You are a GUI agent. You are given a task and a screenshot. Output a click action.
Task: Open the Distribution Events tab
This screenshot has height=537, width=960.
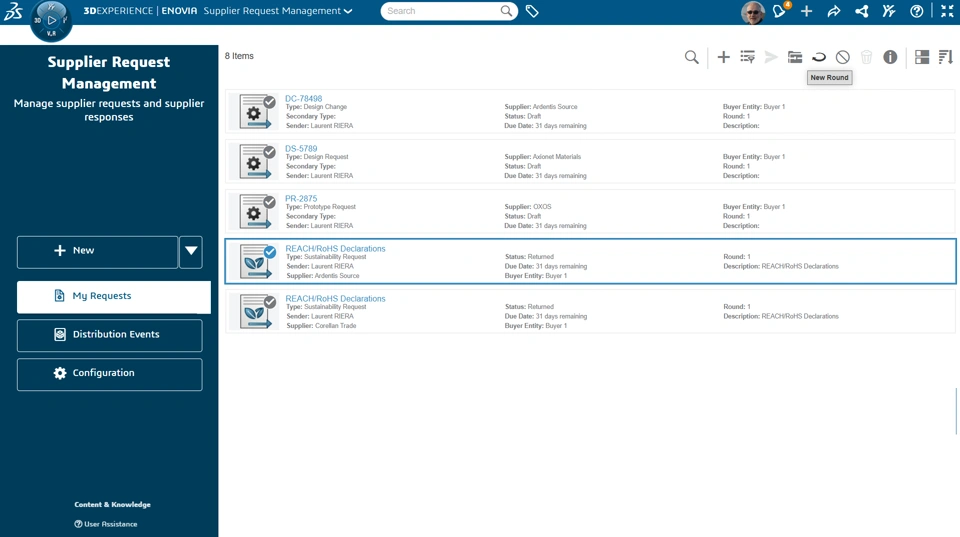[110, 335]
